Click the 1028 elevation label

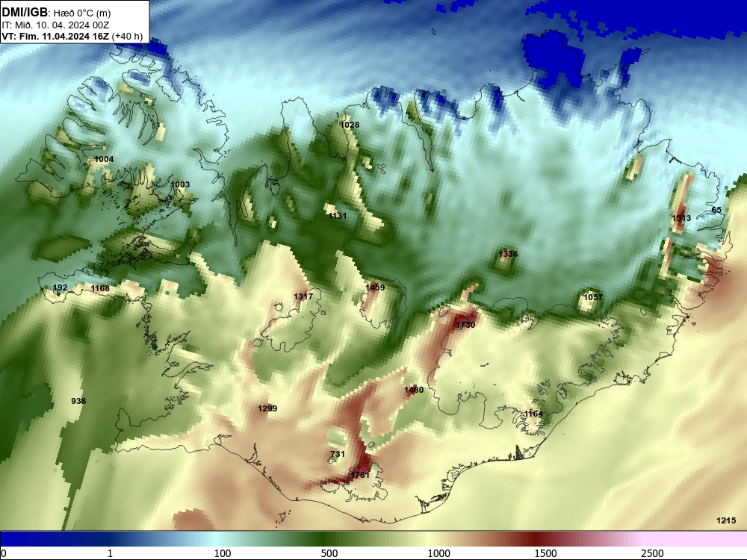[350, 125]
